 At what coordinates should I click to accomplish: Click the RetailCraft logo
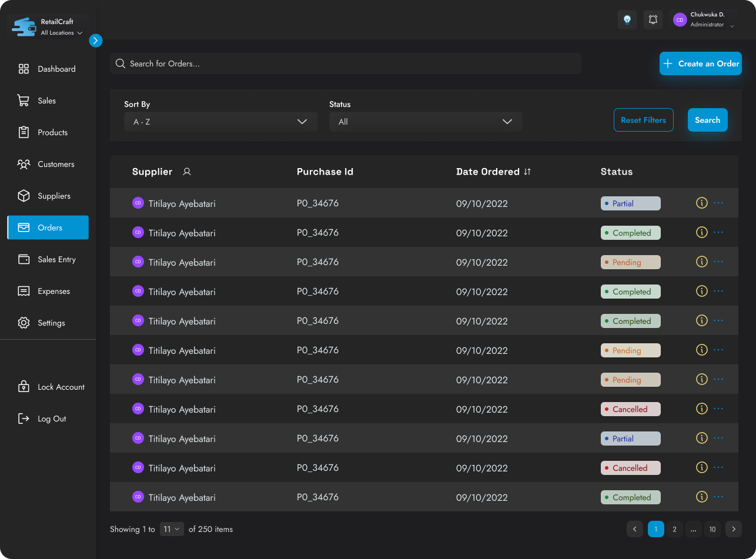tap(24, 27)
